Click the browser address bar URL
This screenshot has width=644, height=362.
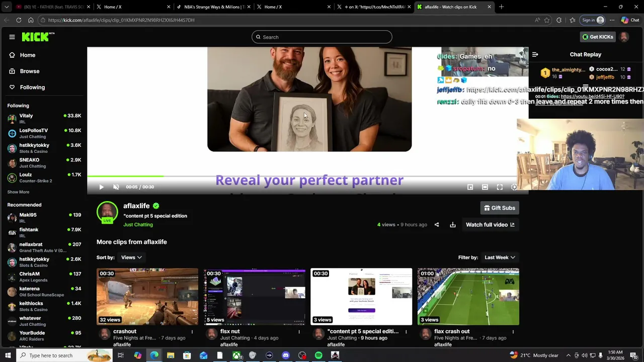[121, 20]
